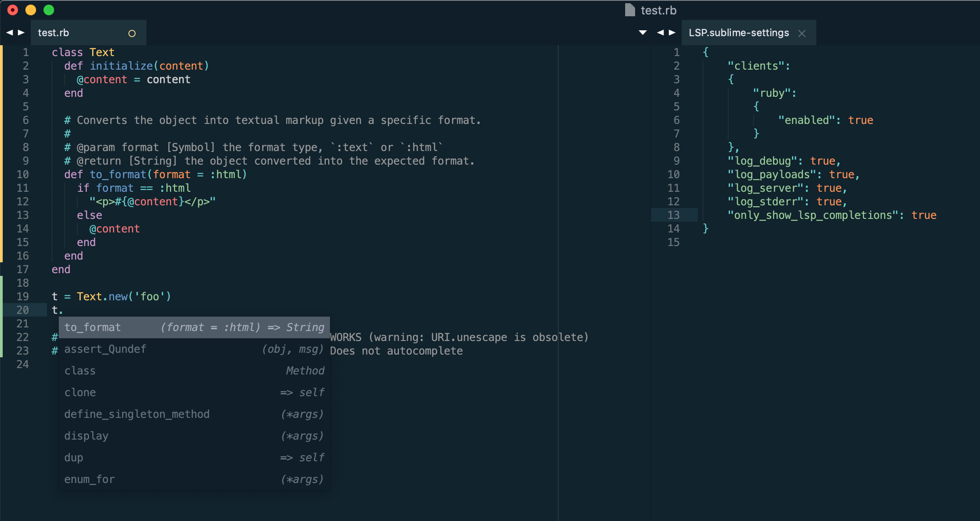Switch to the LSP.sublime-settings tab
The width and height of the screenshot is (980, 521).
[739, 33]
